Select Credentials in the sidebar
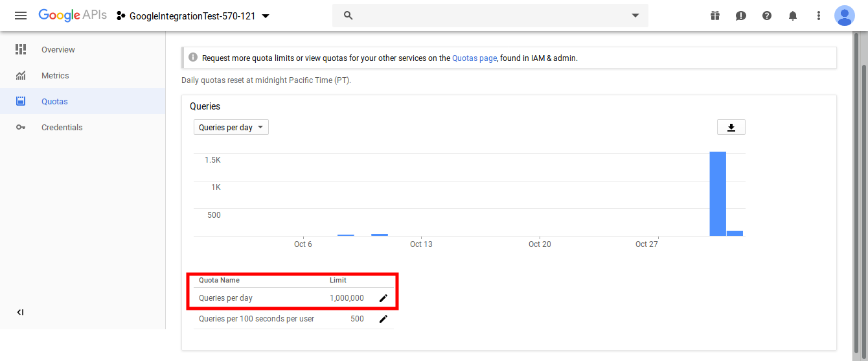The width and height of the screenshot is (868, 361). [62, 128]
